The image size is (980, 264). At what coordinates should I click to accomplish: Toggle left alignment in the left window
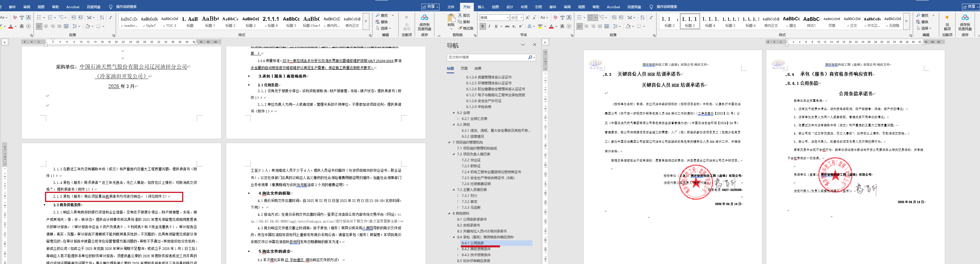tap(39, 26)
